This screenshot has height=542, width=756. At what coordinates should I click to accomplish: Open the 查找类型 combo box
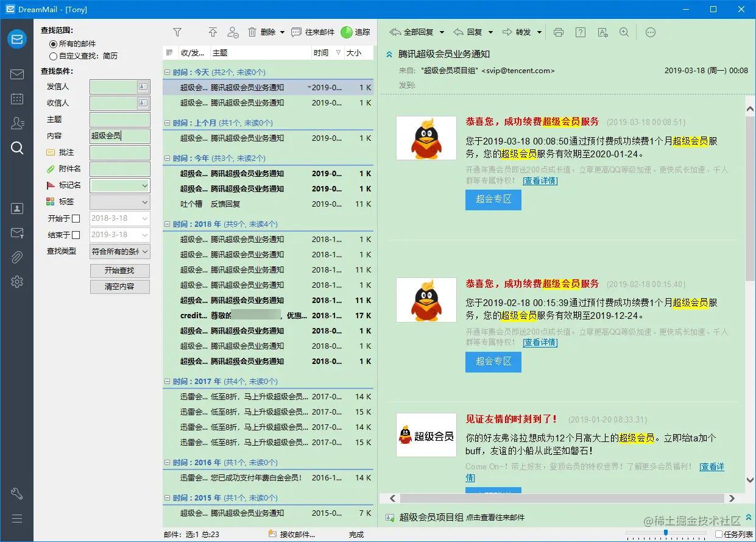(x=120, y=251)
